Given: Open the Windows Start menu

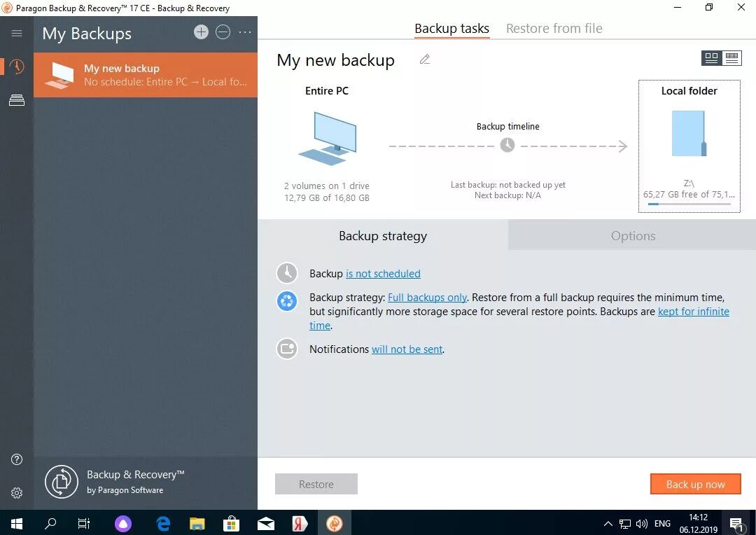Looking at the screenshot, I should [x=16, y=523].
